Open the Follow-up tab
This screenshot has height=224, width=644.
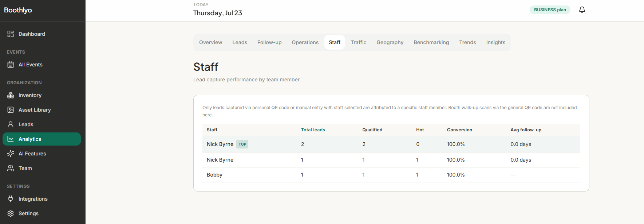tap(269, 42)
